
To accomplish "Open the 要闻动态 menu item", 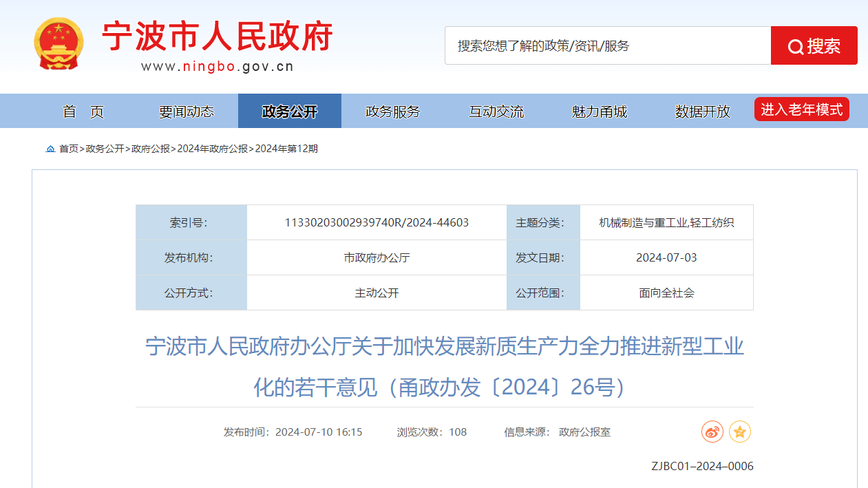I will click(186, 111).
